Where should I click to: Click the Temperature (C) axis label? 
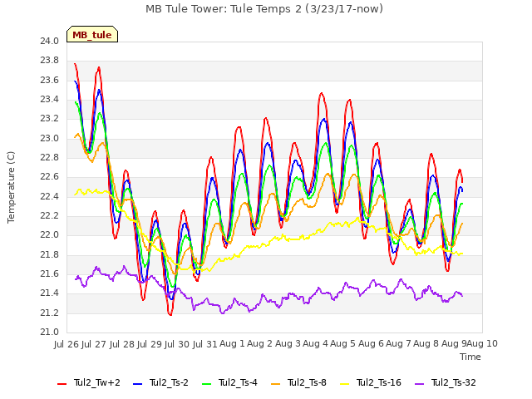(11, 187)
